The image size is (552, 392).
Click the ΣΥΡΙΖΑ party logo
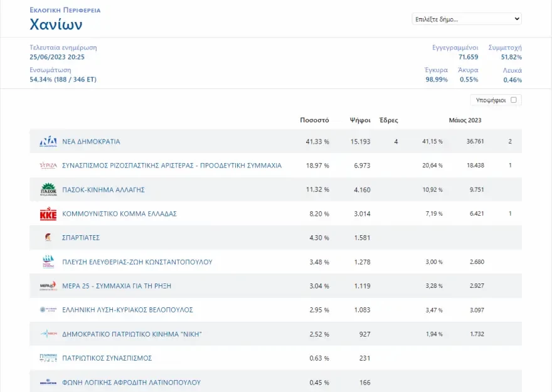(48, 166)
